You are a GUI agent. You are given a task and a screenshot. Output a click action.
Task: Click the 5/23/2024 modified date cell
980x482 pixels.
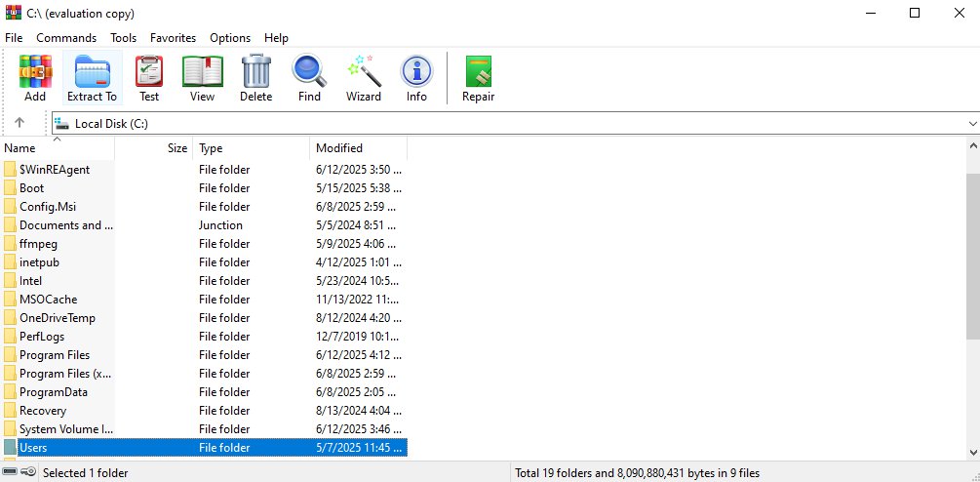[358, 281]
